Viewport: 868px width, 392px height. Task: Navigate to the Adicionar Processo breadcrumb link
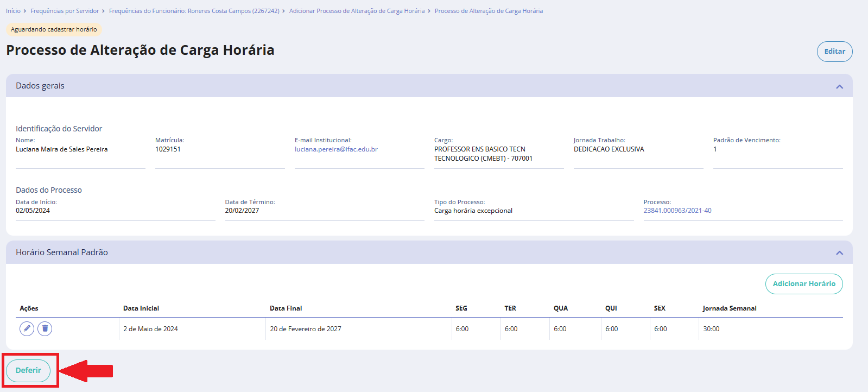pos(357,11)
